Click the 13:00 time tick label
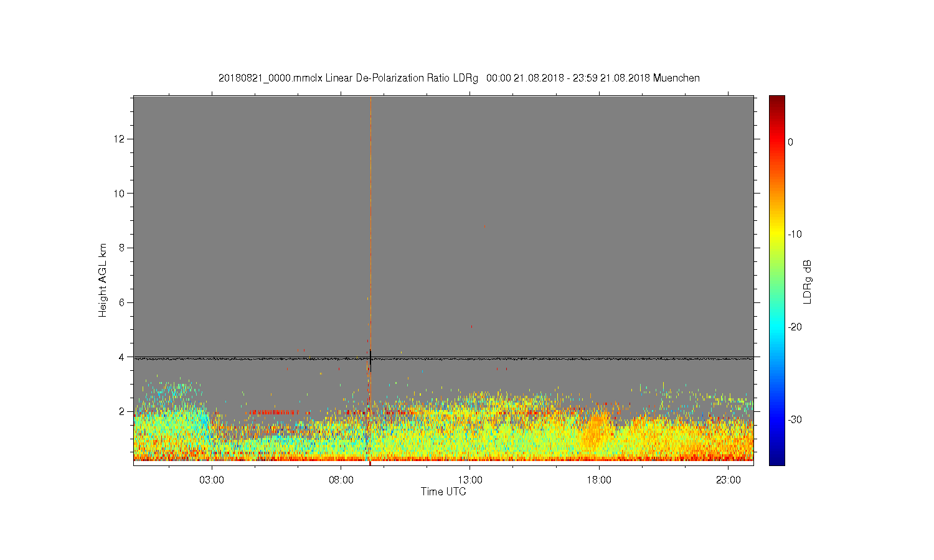The height and width of the screenshot is (560, 934). (470, 480)
